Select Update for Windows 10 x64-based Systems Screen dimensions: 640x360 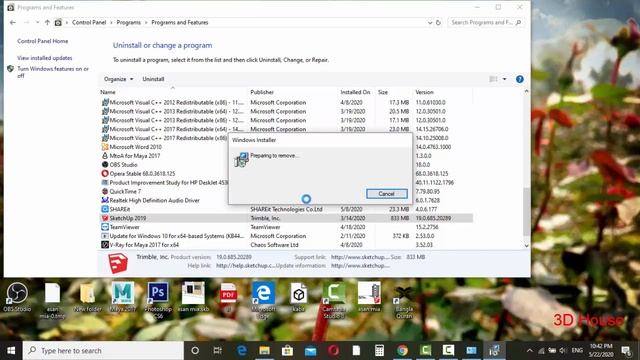(x=287, y=236)
